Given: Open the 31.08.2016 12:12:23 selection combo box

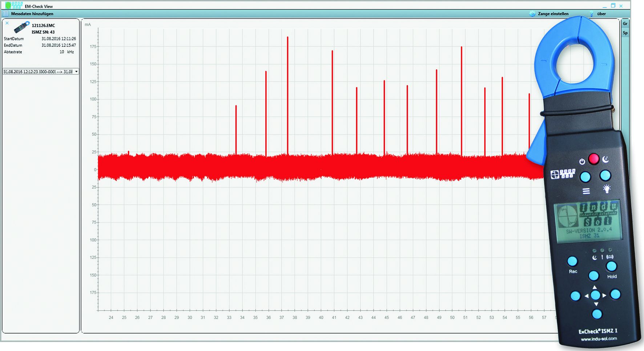Looking at the screenshot, I should [x=38, y=72].
